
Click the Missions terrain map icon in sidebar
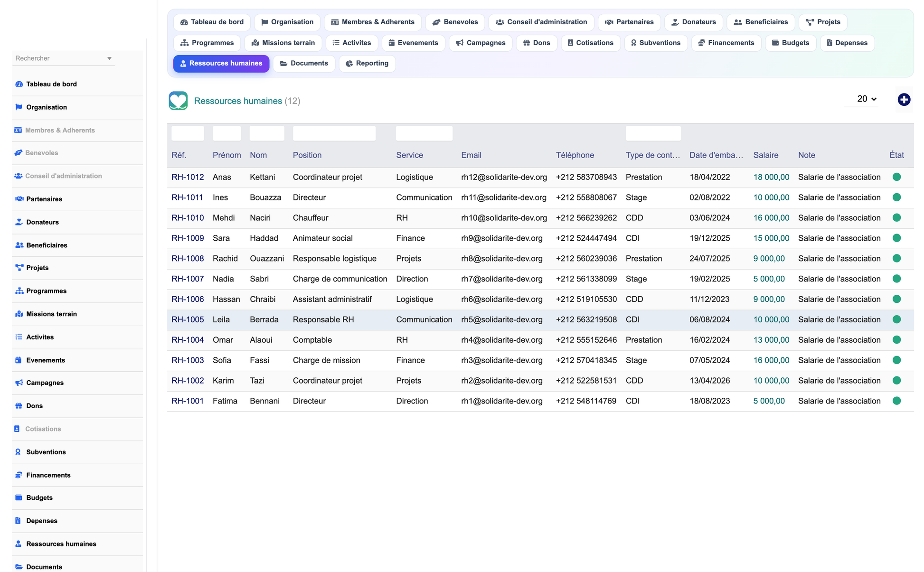point(19,314)
